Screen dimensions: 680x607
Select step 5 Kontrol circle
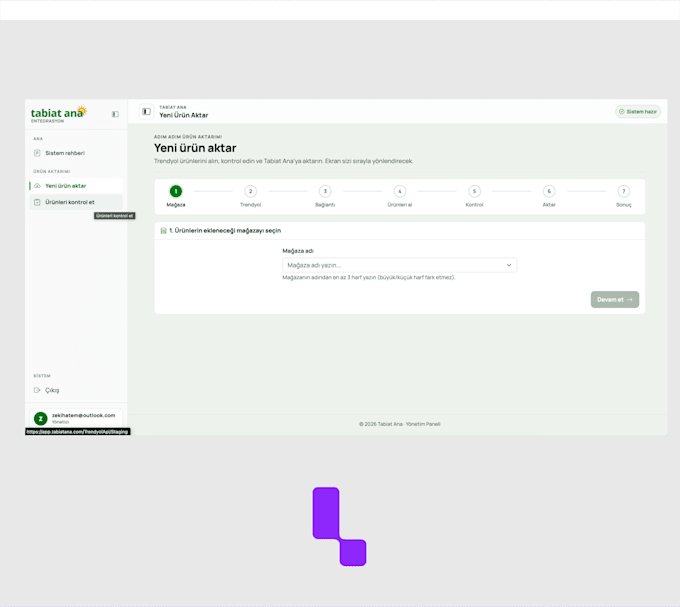[x=474, y=191]
